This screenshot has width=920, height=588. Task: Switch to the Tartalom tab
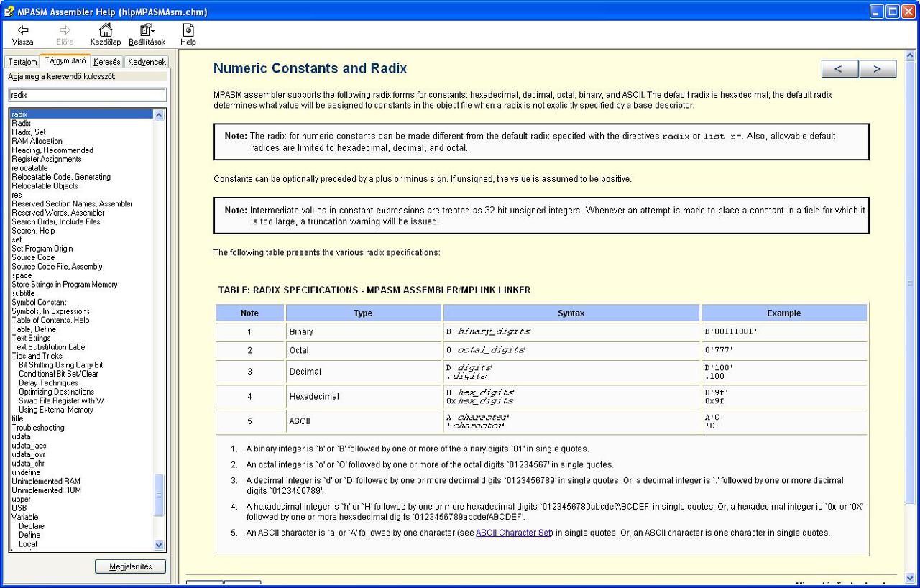pos(22,62)
